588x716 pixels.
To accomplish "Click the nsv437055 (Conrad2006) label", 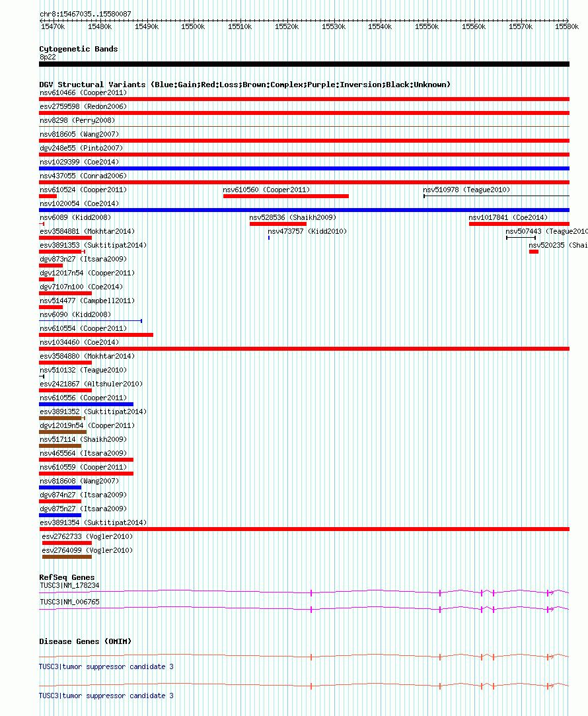I will [83, 176].
